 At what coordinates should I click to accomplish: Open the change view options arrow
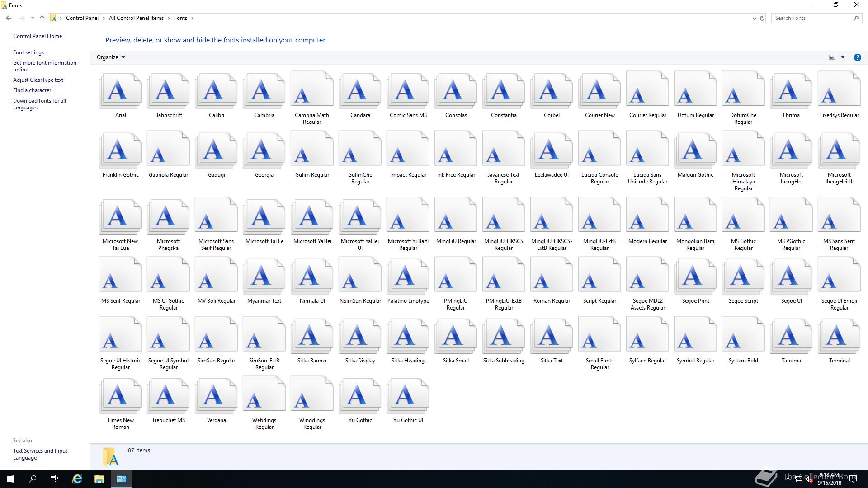(843, 57)
